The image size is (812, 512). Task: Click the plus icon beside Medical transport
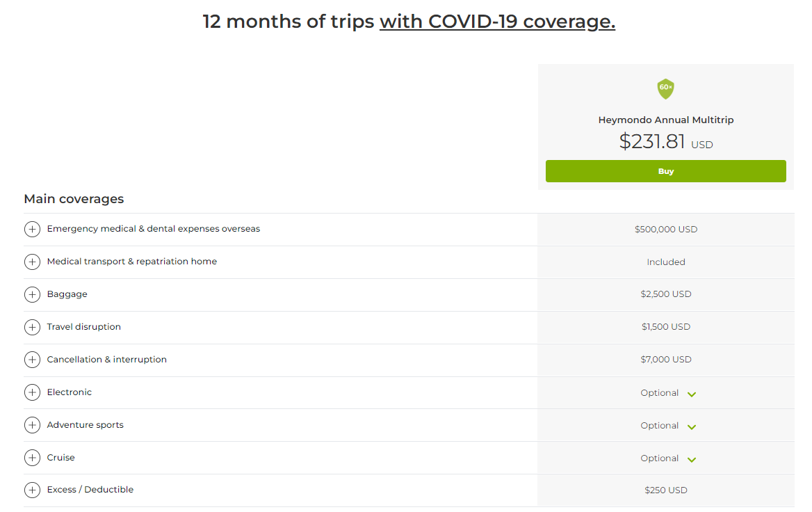pyautogui.click(x=33, y=262)
